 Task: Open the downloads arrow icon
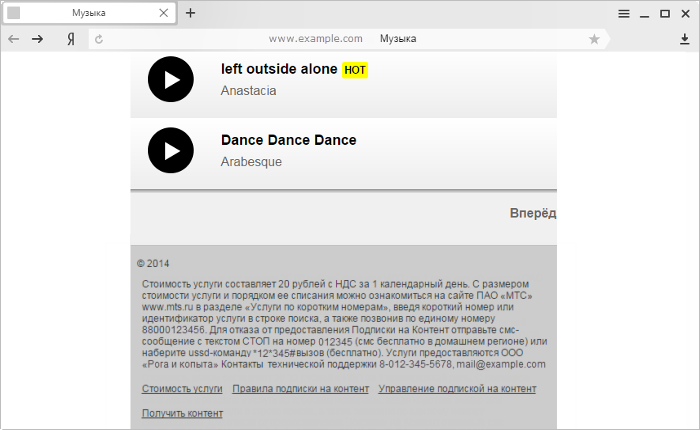coord(684,39)
